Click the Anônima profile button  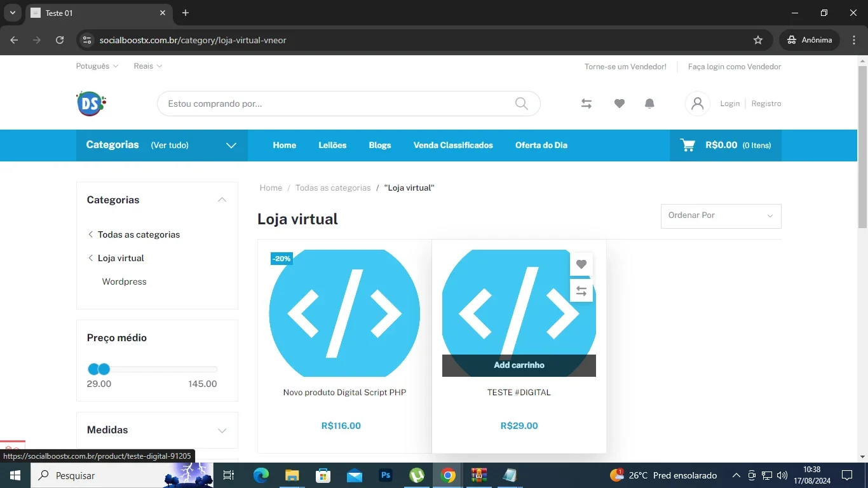click(x=810, y=40)
